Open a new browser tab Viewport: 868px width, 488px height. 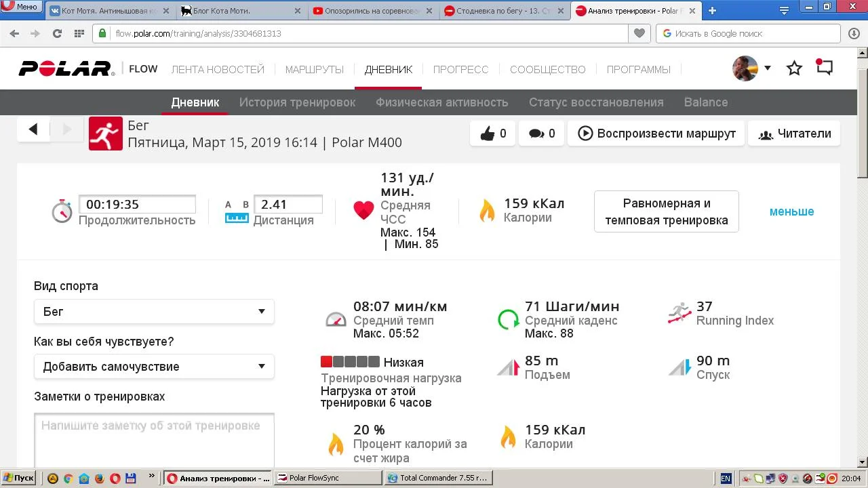coord(712,11)
